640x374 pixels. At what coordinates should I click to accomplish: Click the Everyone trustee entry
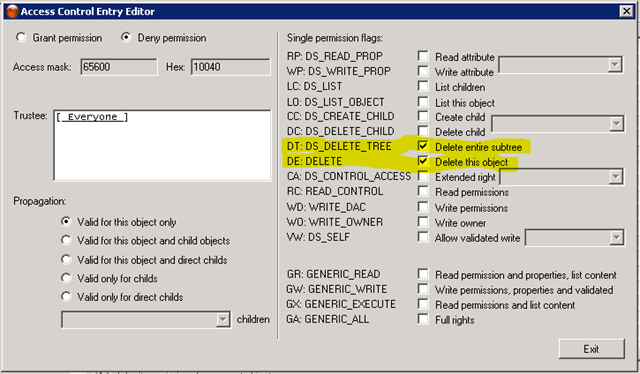92,117
